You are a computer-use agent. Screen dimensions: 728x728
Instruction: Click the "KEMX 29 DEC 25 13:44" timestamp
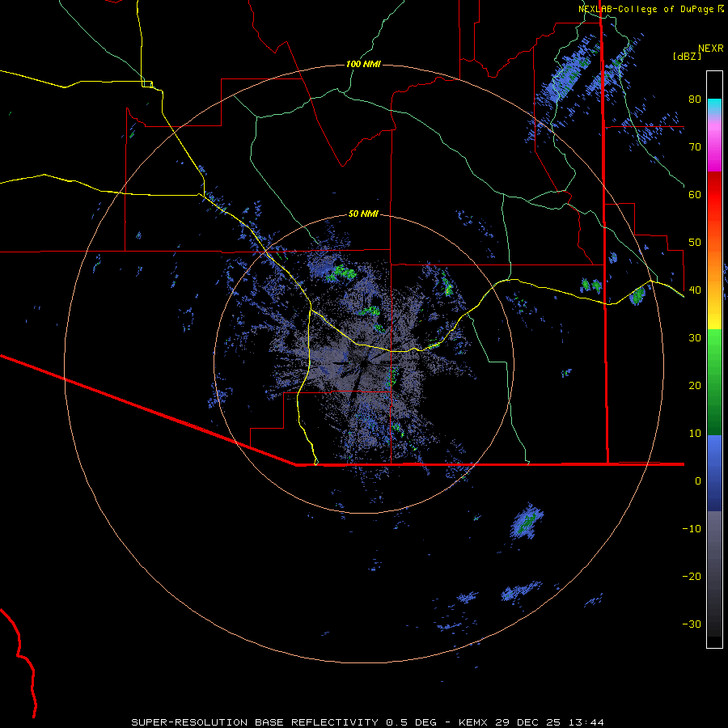[x=531, y=722]
